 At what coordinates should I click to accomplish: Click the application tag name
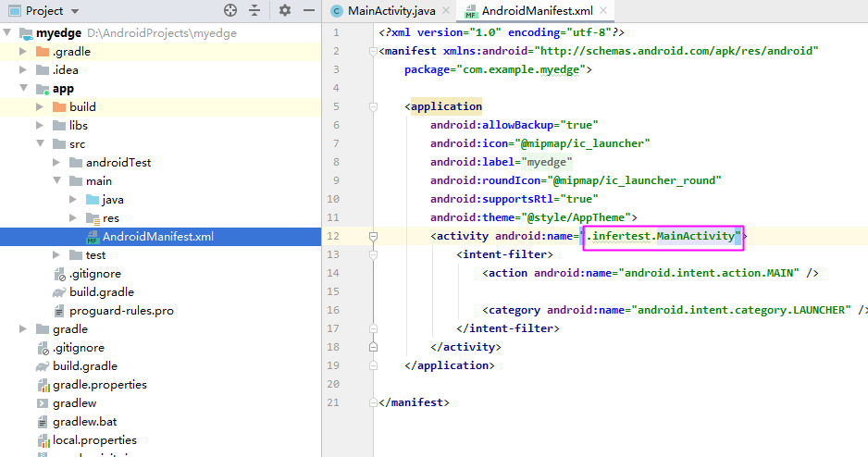446,106
